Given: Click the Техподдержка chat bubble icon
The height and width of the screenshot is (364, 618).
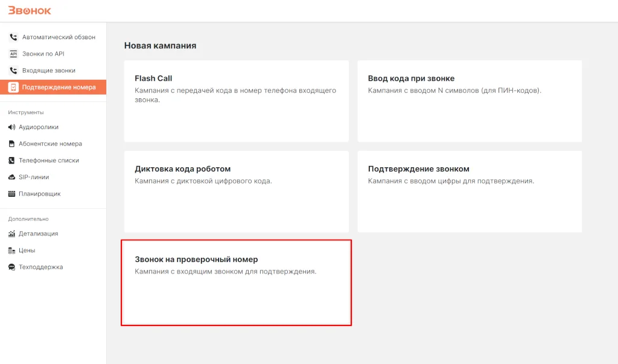Looking at the screenshot, I should (12, 267).
